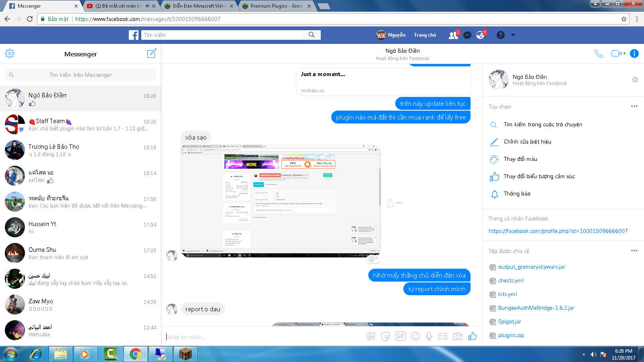644x362 pixels.
Task: Open Nguyễn profile in header
Action: point(391,35)
